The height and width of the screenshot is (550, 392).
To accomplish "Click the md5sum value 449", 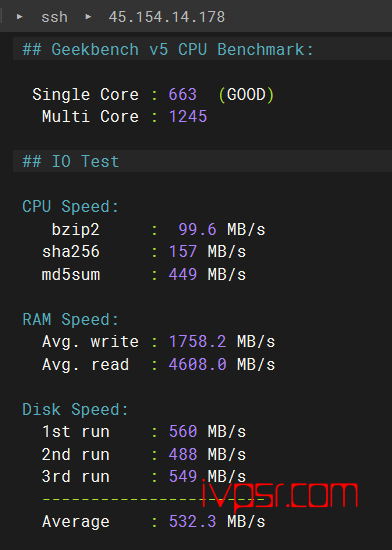I will coord(183,274).
